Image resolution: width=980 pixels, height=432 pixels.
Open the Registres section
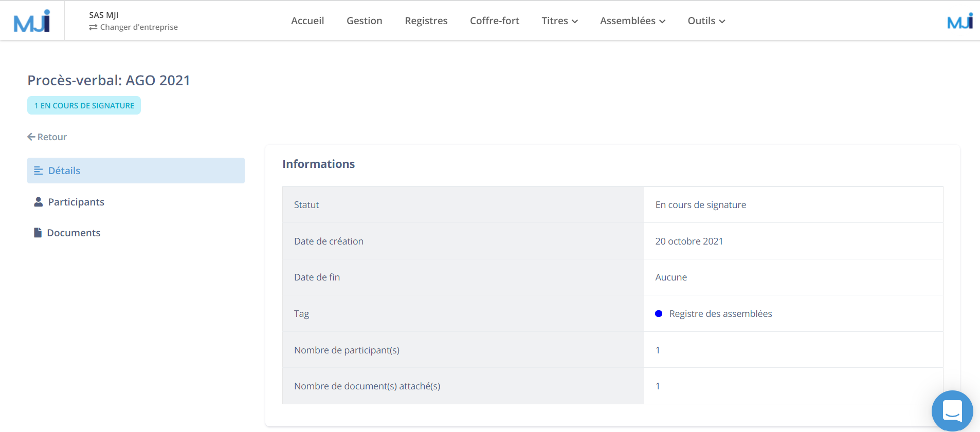coord(426,21)
